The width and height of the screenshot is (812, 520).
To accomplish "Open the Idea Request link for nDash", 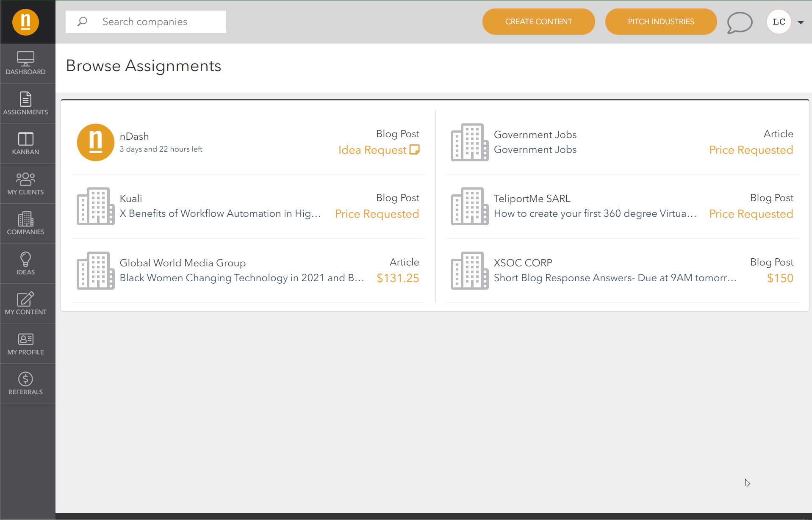I will (372, 150).
